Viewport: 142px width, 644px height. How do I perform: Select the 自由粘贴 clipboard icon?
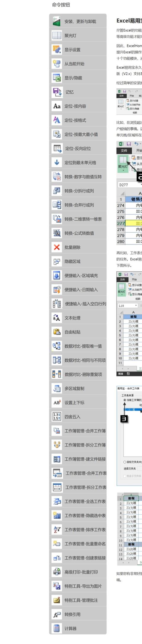57,332
